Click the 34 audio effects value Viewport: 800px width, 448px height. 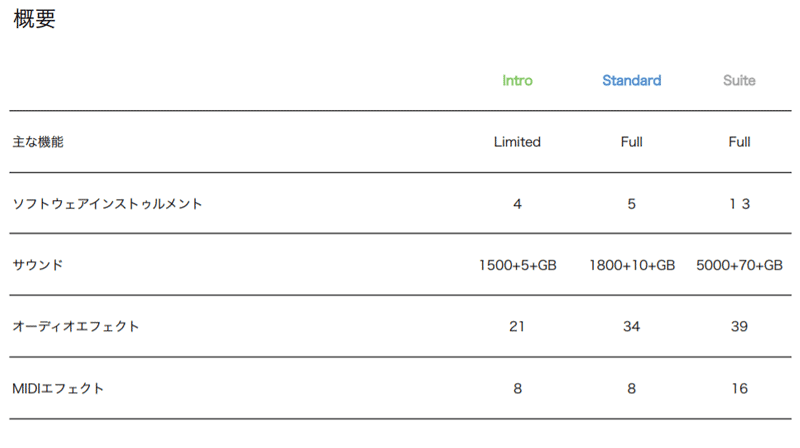click(x=631, y=327)
